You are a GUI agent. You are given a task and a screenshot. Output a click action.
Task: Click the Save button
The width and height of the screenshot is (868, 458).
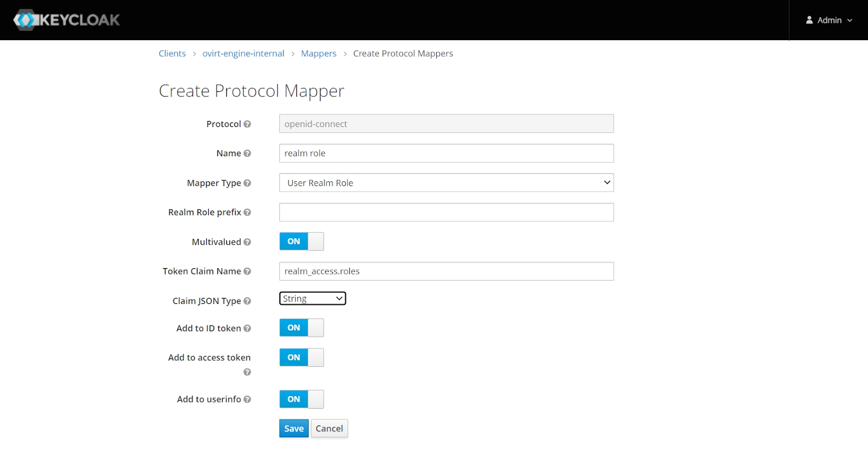click(x=294, y=429)
